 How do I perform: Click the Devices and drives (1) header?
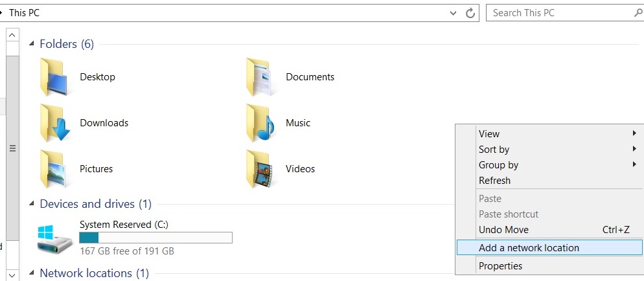96,204
